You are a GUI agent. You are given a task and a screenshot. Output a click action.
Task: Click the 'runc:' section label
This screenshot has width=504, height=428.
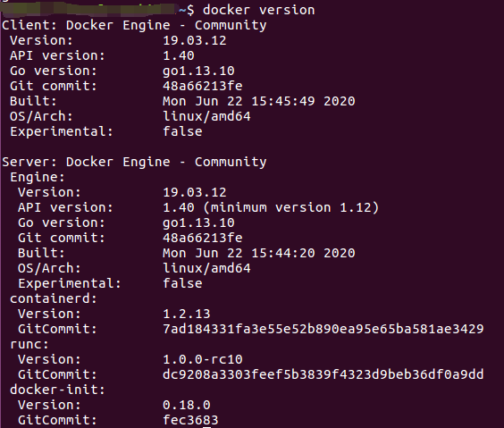[x=29, y=345]
